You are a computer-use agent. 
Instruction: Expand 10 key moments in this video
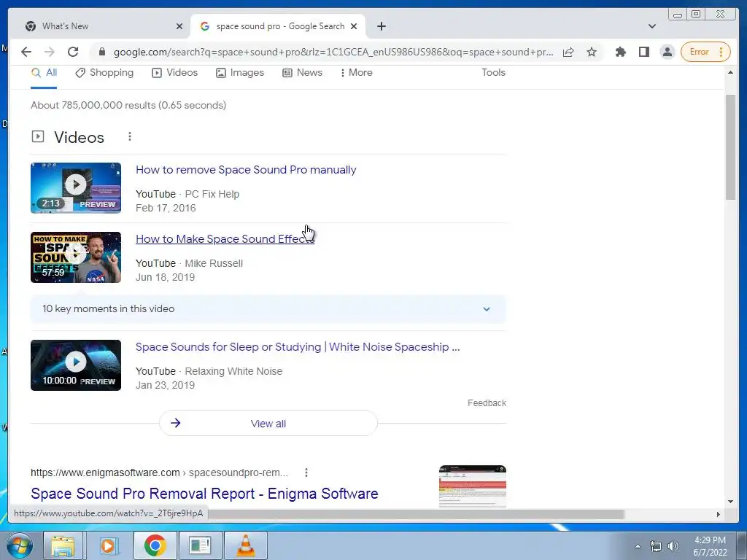click(268, 309)
